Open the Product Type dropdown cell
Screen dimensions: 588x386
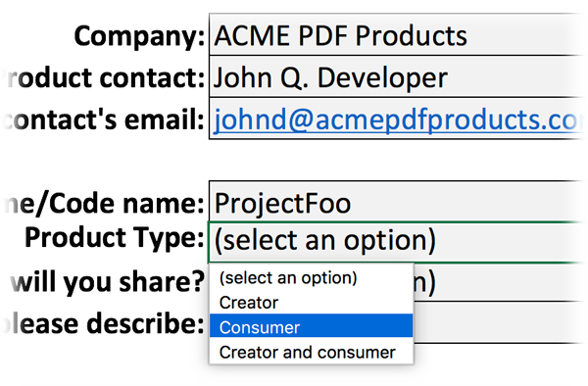[x=398, y=242]
